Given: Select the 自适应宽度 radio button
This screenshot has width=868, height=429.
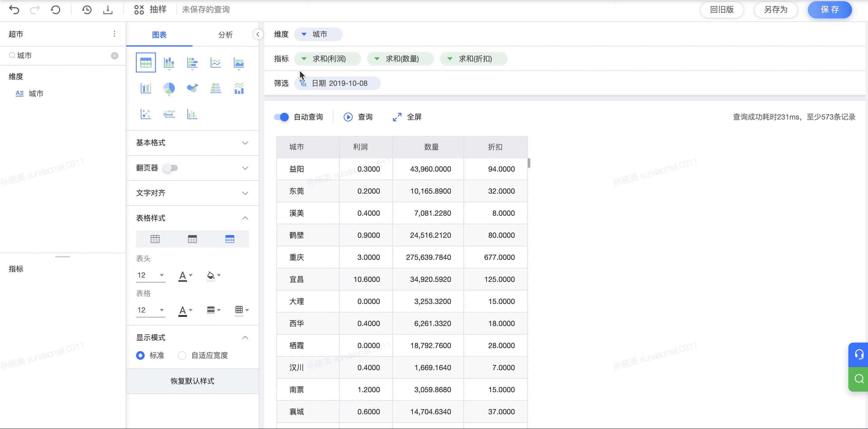Looking at the screenshot, I should (x=182, y=355).
